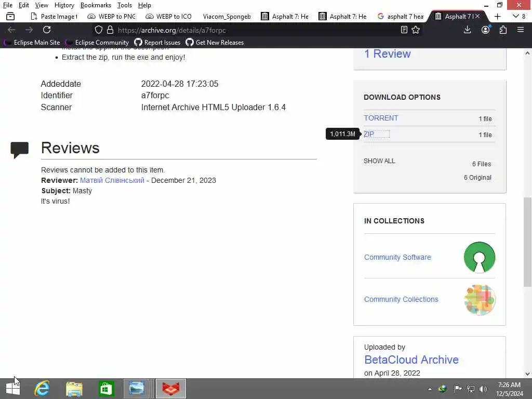Open Eclipse Community bookmark
Image resolution: width=532 pixels, height=399 pixels.
[x=97, y=43]
